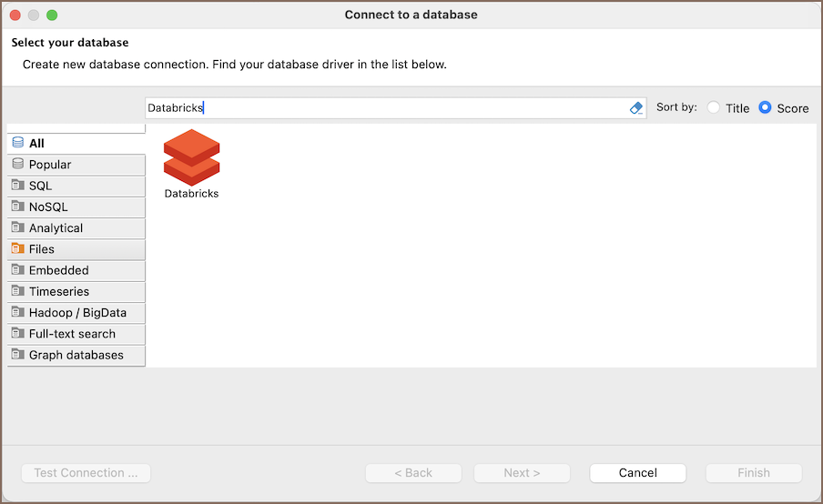Click the green macOS zoom button
This screenshot has width=823, height=504.
point(52,15)
